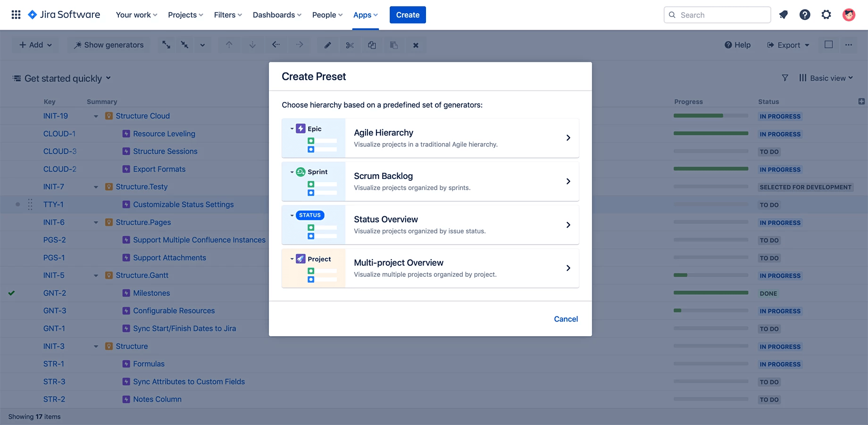The width and height of the screenshot is (868, 425).
Task: Collapse the Structure.Gantt row
Action: pos(96,275)
